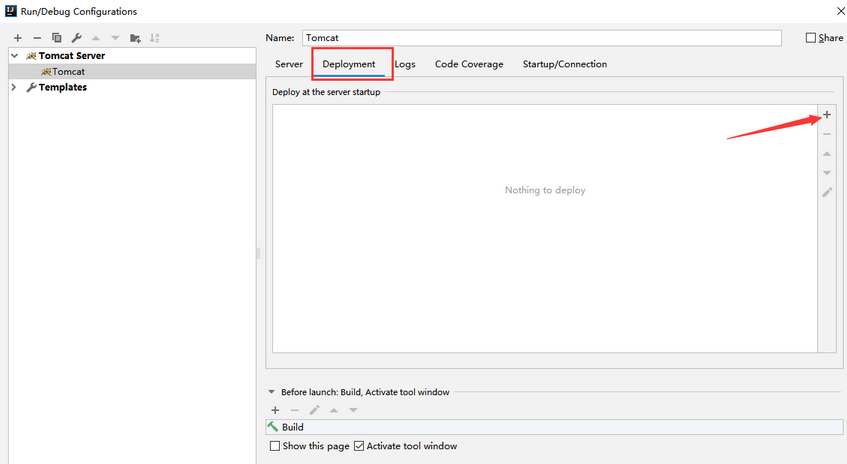Click the Build hammer icon
Screen dimensions: 847x464
tap(273, 427)
